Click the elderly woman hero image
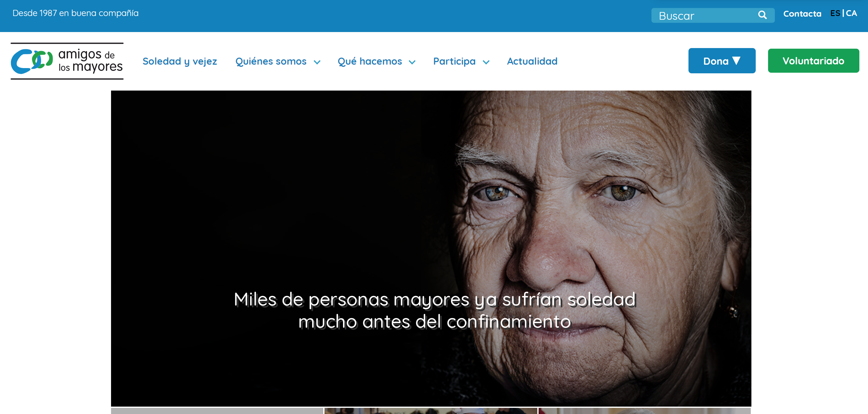Viewport: 868px width, 414px height. click(x=431, y=248)
